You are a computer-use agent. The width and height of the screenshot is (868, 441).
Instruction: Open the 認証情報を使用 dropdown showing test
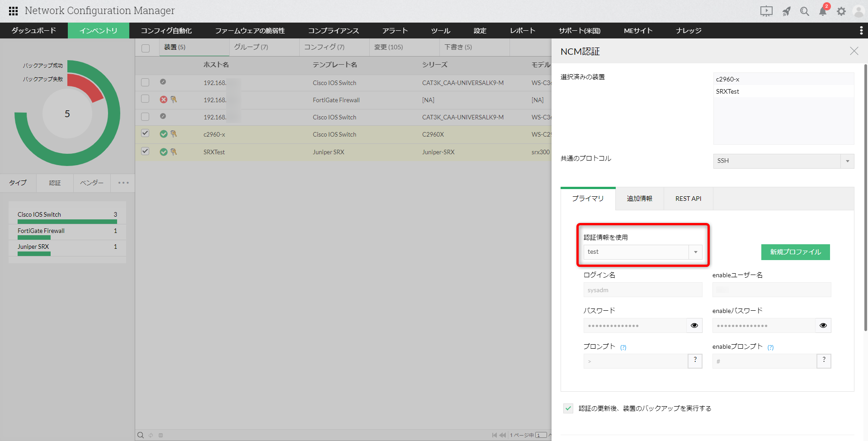(x=643, y=252)
